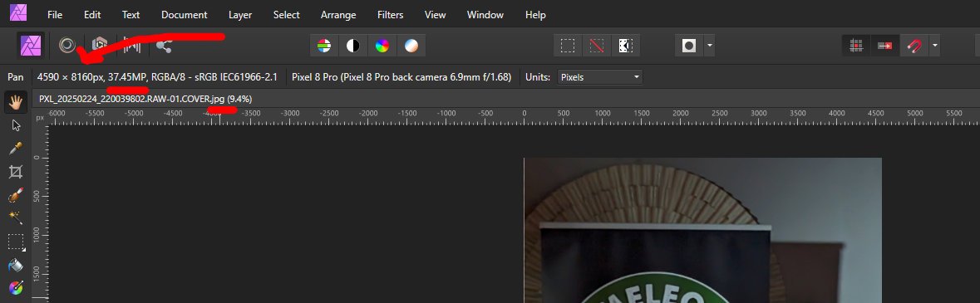The height and width of the screenshot is (303, 980).
Task: Click the Invert Pixel Selection icon
Action: tap(626, 46)
